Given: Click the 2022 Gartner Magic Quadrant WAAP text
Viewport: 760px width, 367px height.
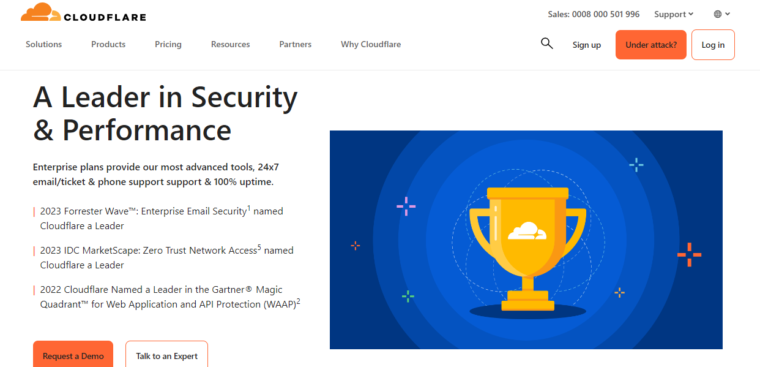Looking at the screenshot, I should tap(170, 297).
